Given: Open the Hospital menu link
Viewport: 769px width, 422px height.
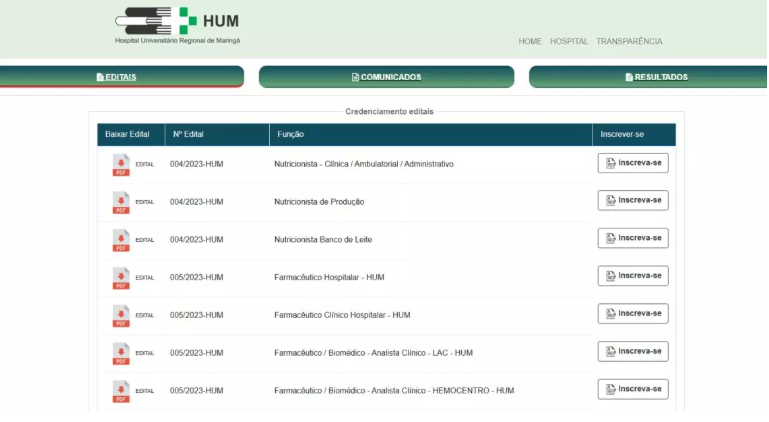Looking at the screenshot, I should pyautogui.click(x=569, y=42).
